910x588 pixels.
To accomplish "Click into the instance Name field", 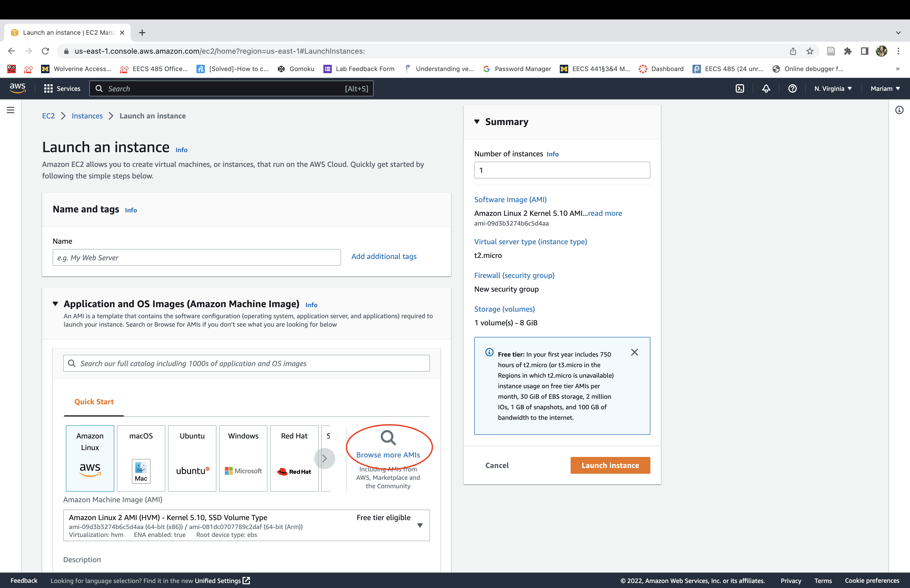I will (x=196, y=258).
